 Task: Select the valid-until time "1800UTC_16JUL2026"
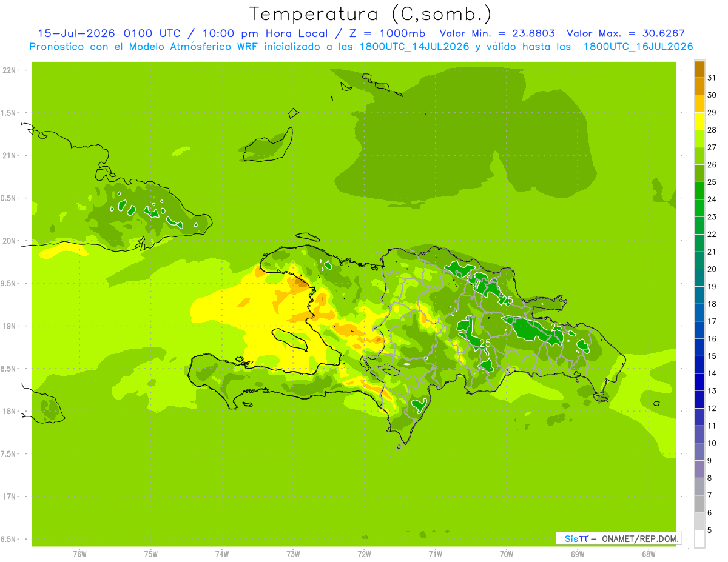pos(638,47)
